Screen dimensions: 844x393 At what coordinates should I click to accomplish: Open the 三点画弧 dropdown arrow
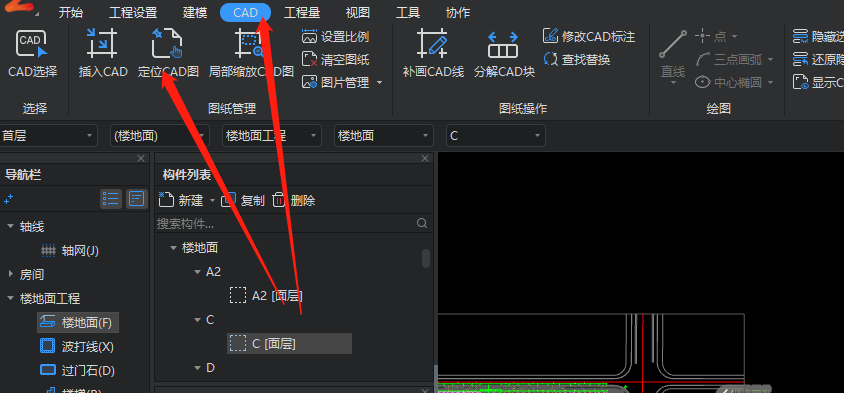pyautogui.click(x=770, y=59)
